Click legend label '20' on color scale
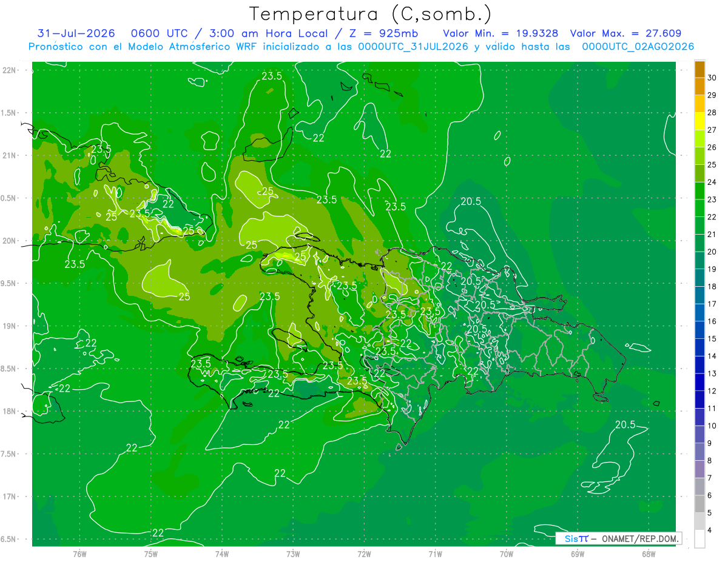 712,252
